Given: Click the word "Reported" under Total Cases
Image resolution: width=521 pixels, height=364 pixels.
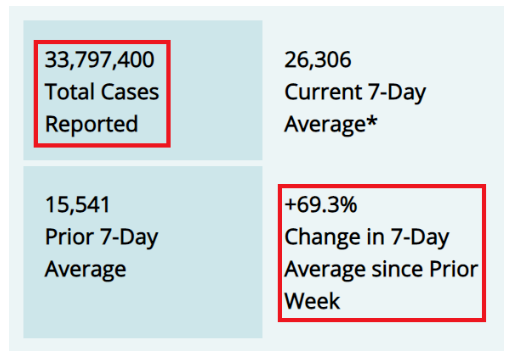Looking at the screenshot, I should point(91,124).
